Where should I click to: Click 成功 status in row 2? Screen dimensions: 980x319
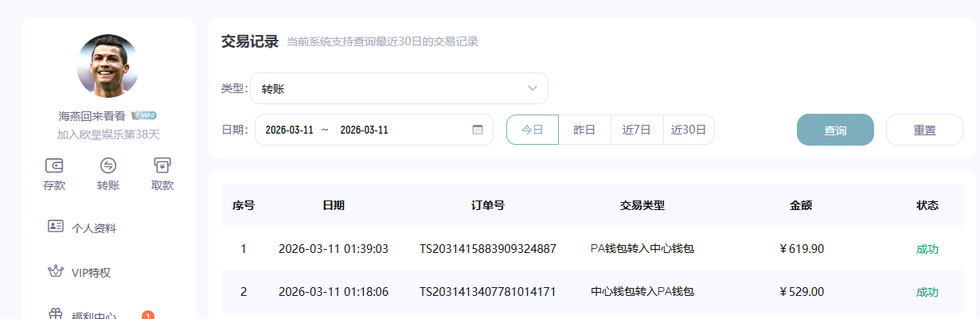(927, 292)
